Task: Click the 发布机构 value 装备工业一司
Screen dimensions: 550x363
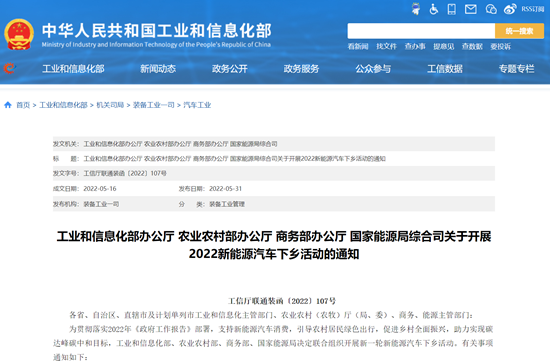Action: (x=101, y=204)
